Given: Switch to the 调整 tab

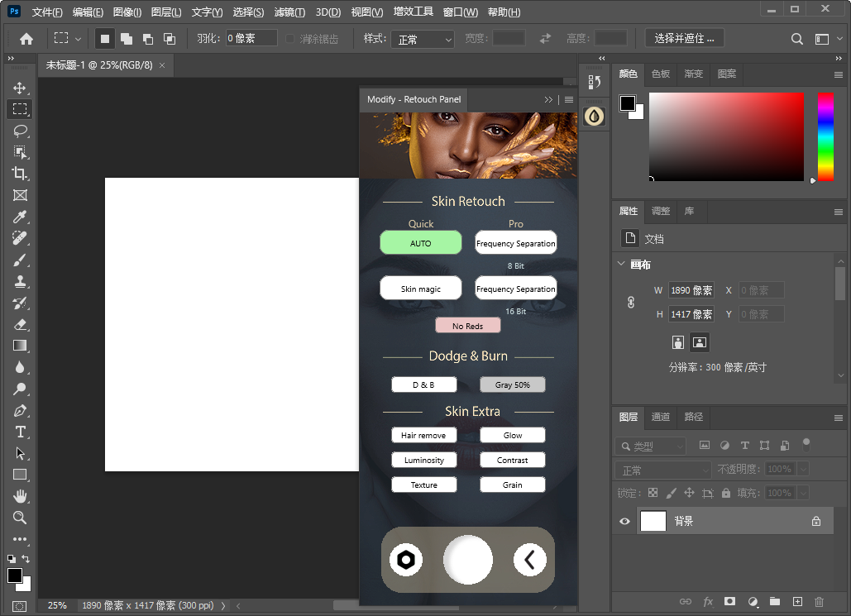Looking at the screenshot, I should (x=661, y=211).
